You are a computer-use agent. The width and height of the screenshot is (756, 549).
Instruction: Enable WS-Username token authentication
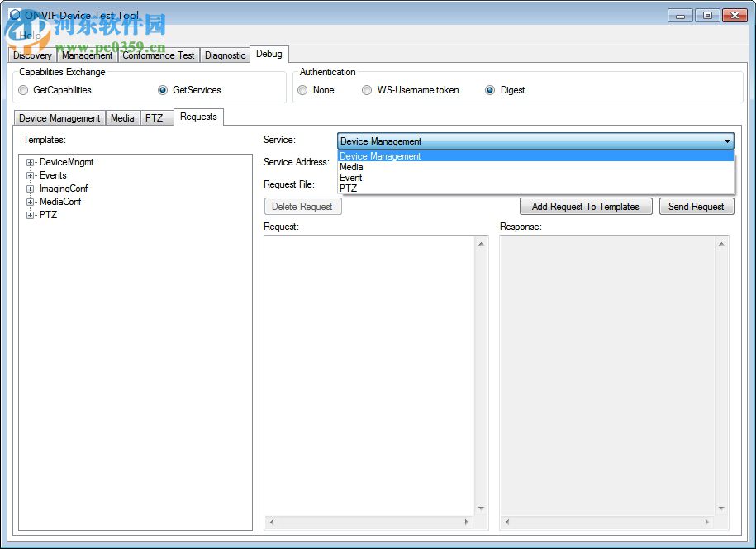point(367,90)
